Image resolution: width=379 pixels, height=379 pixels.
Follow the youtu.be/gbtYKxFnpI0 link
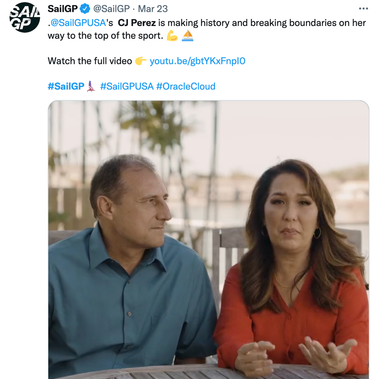click(197, 61)
